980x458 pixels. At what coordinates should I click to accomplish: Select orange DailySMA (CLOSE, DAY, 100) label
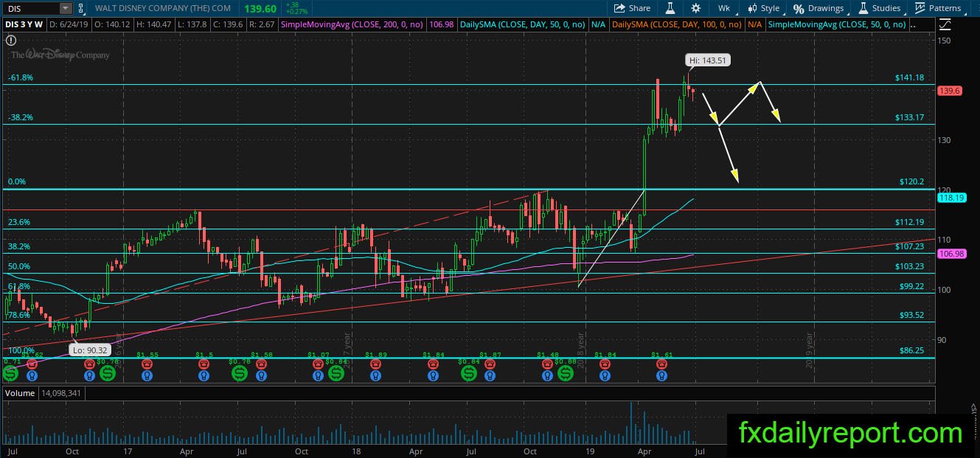click(x=678, y=24)
